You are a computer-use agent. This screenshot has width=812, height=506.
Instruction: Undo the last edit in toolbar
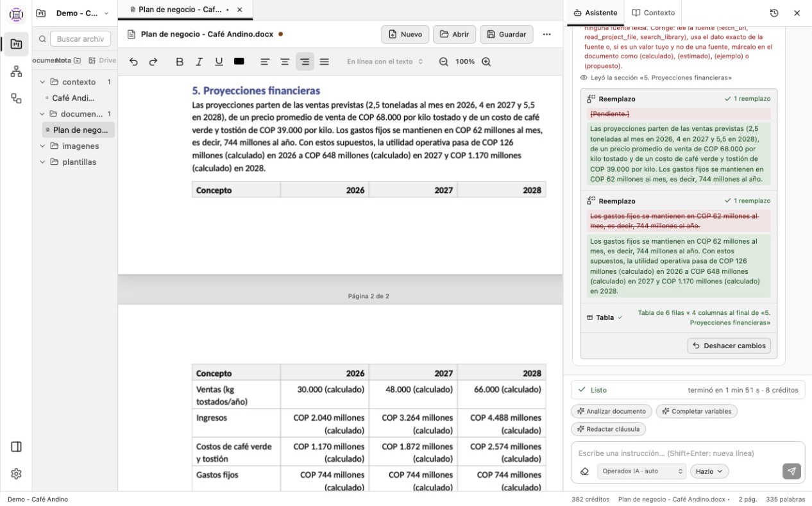tap(133, 62)
